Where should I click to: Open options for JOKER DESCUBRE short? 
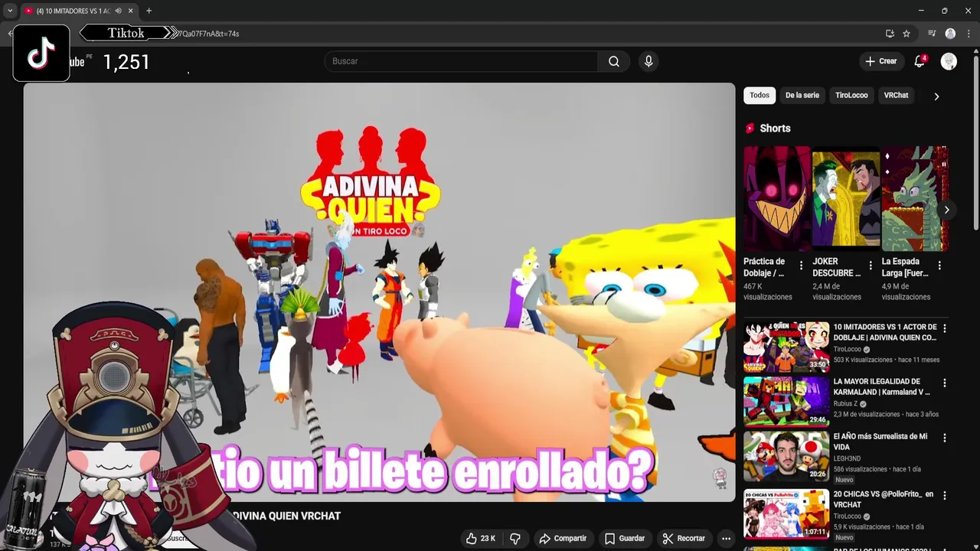(x=871, y=266)
